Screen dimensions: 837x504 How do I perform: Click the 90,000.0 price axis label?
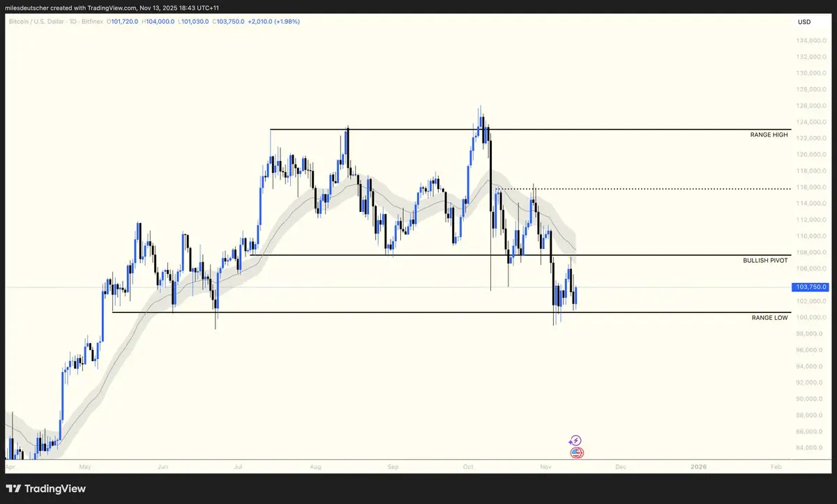click(x=810, y=399)
